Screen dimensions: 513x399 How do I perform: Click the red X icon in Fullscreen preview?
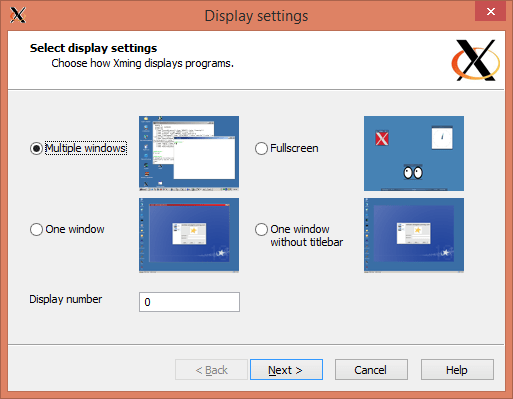[382, 138]
